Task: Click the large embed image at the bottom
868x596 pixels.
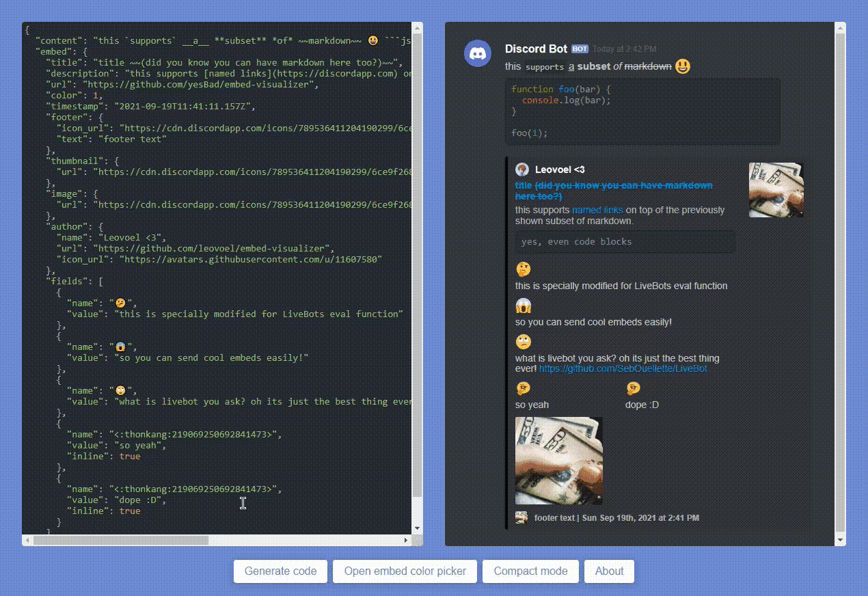Action: click(559, 461)
